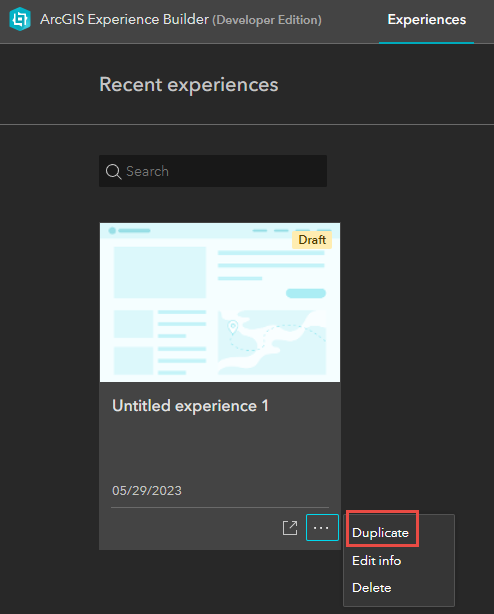Click the Draft badge on the card

[312, 240]
